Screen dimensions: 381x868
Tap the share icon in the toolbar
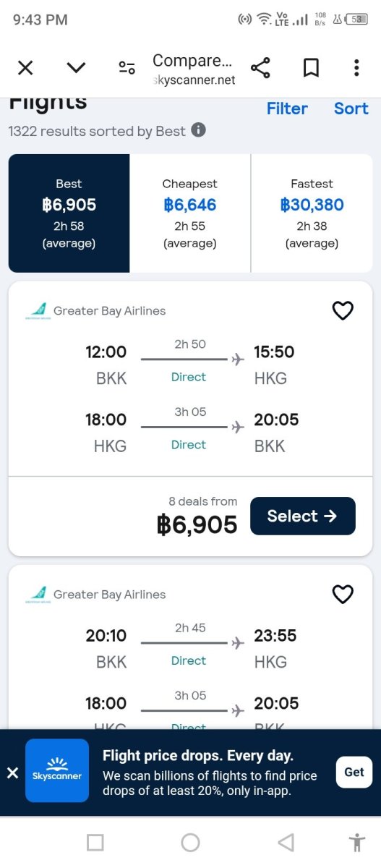point(260,68)
